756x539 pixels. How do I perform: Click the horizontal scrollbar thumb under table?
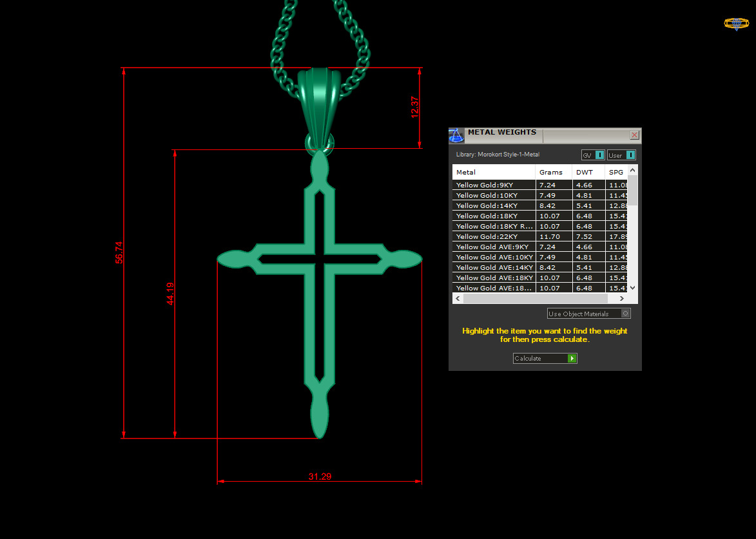point(535,299)
